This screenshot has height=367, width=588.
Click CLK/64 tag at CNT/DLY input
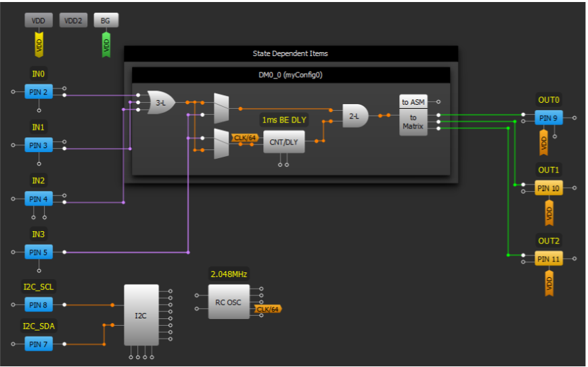click(245, 138)
